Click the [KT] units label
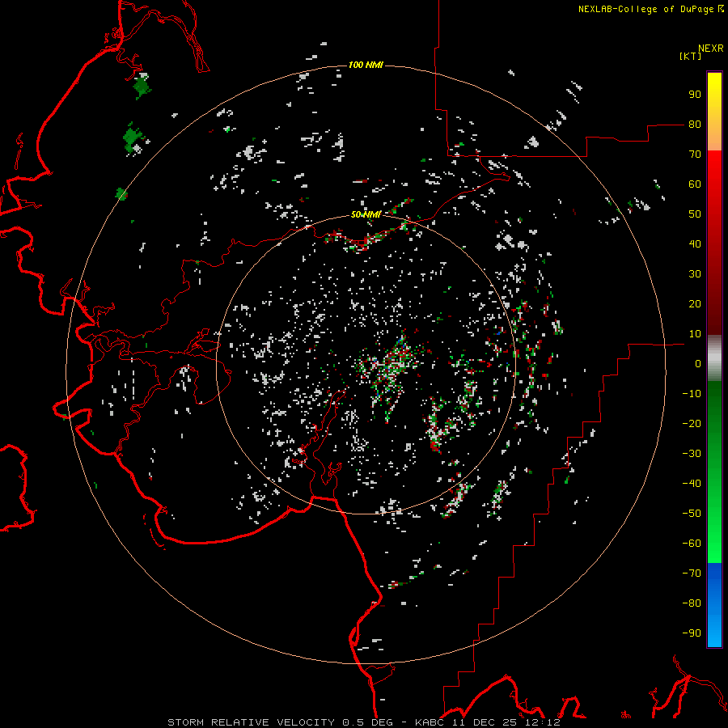The image size is (728, 728). (691, 56)
